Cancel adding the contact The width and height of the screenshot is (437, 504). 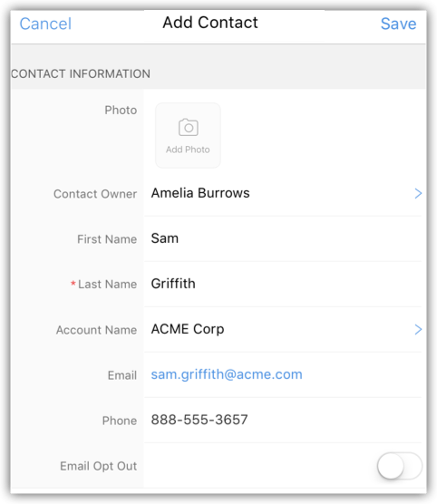tap(45, 24)
